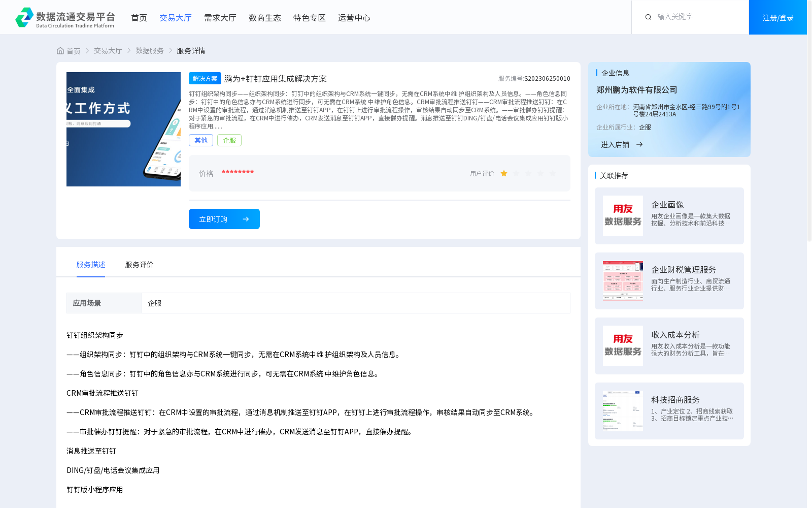The height and width of the screenshot is (508, 812).
Task: Go to 交易大厅 in breadcrumb
Action: (108, 51)
